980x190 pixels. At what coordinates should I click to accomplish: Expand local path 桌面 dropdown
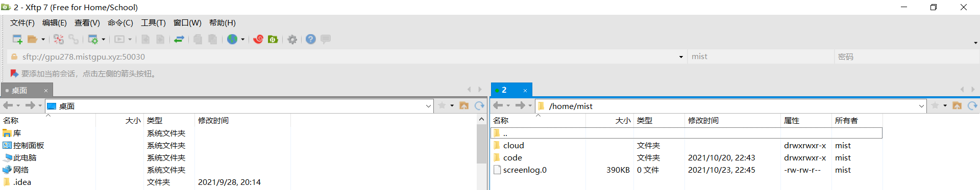(428, 106)
